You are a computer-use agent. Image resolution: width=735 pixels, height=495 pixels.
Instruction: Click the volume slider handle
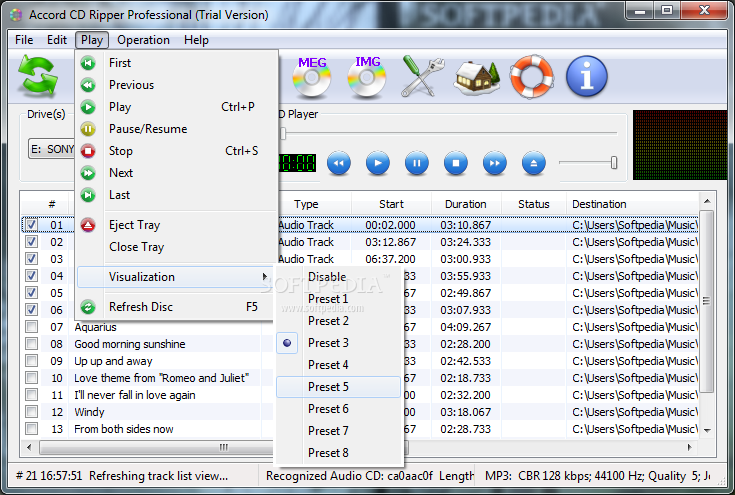614,163
